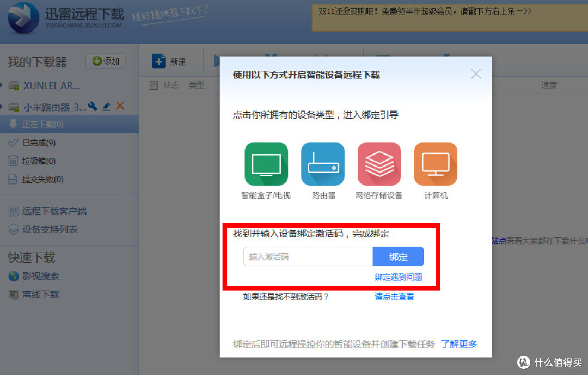Toggle the select-all checkbox beside 状态
This screenshot has width=588, height=375.
154,85
